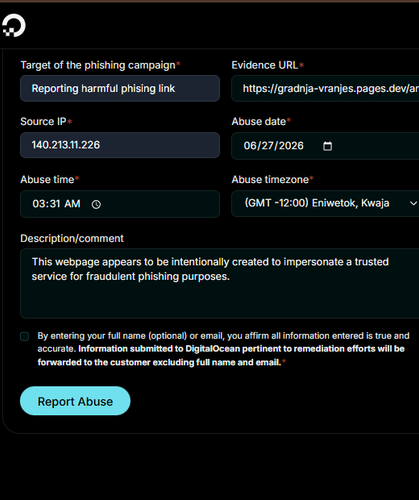Click into the Evidence URL field

pyautogui.click(x=325, y=88)
